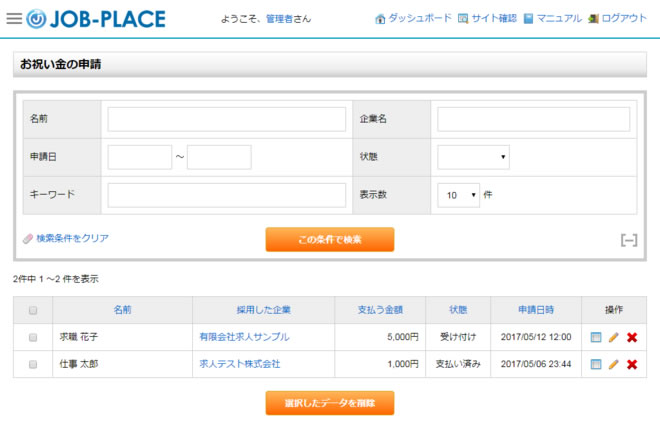Viewport: 660px width, 430px height.
Task: Click the この条件で検索 button
Action: 329,240
